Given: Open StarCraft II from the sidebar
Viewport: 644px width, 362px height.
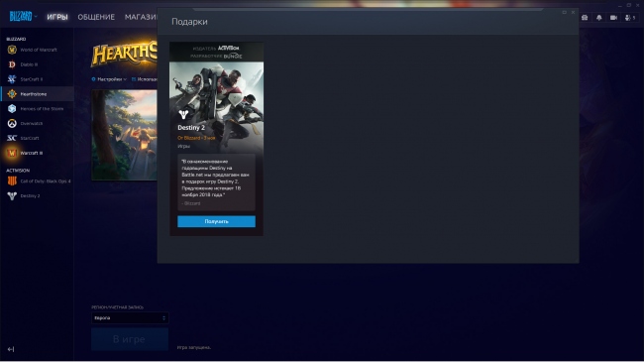Looking at the screenshot, I should (x=37, y=79).
